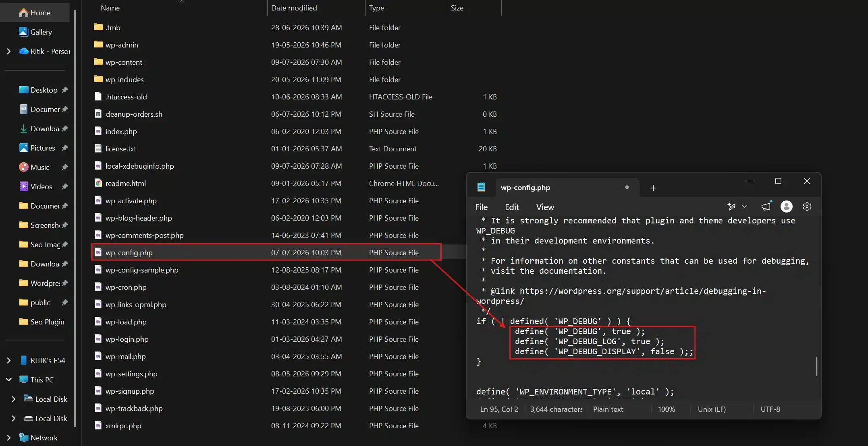The height and width of the screenshot is (446, 868).
Task: Select Network in the sidebar
Action: [38, 438]
